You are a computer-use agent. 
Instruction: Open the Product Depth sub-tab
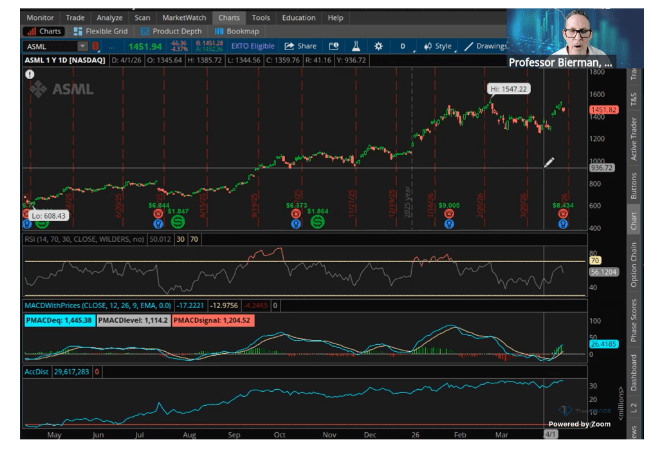point(171,31)
